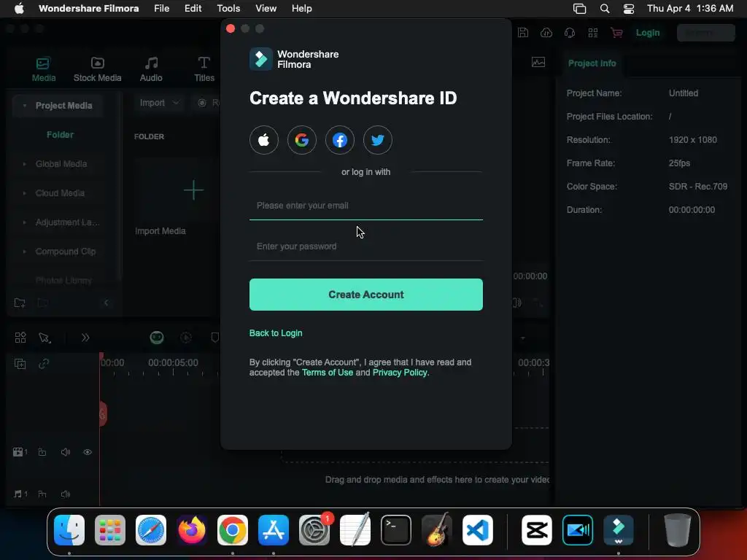Open the Edit menu
Screen dimensions: 747x560
193,8
